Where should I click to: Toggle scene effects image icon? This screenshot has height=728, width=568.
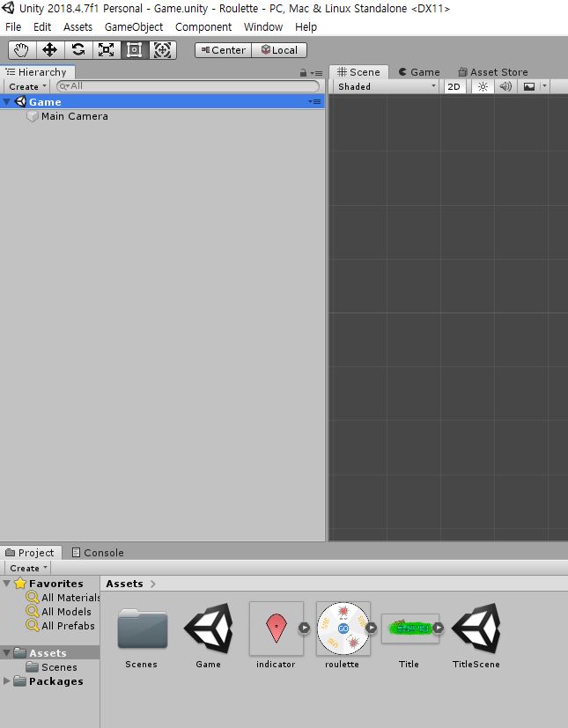point(529,86)
